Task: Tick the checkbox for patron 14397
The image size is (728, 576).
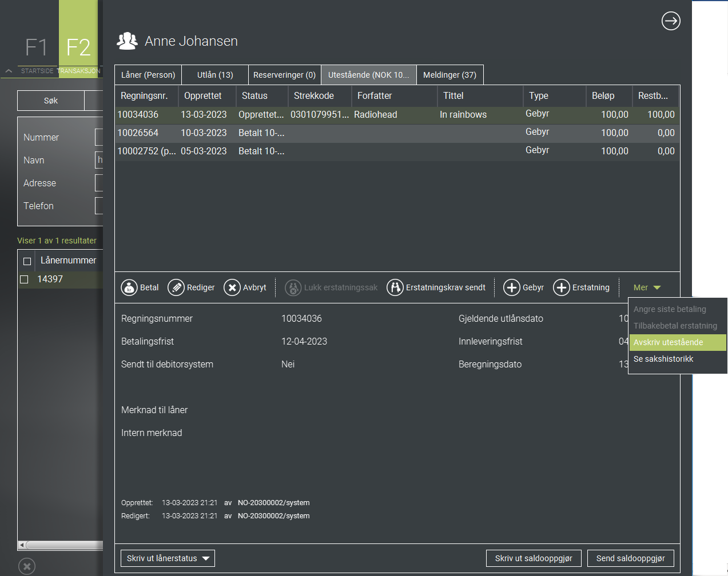Action: 24,279
